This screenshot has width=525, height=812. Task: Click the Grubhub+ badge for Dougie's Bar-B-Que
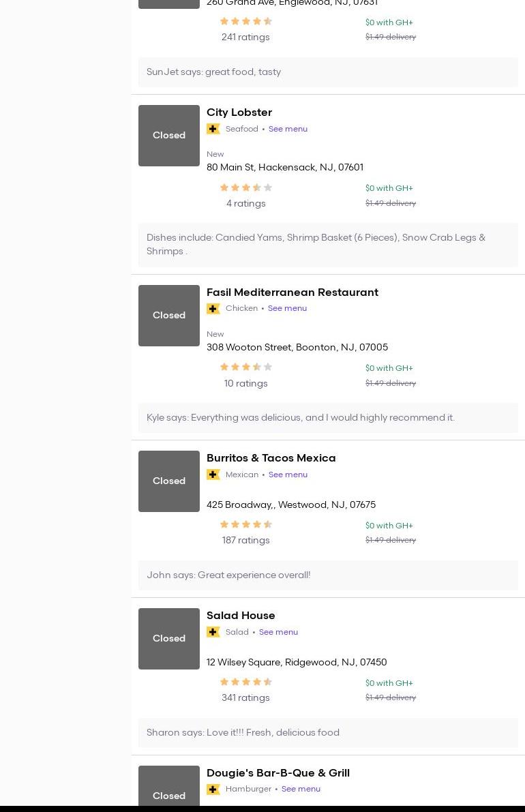[x=213, y=790]
